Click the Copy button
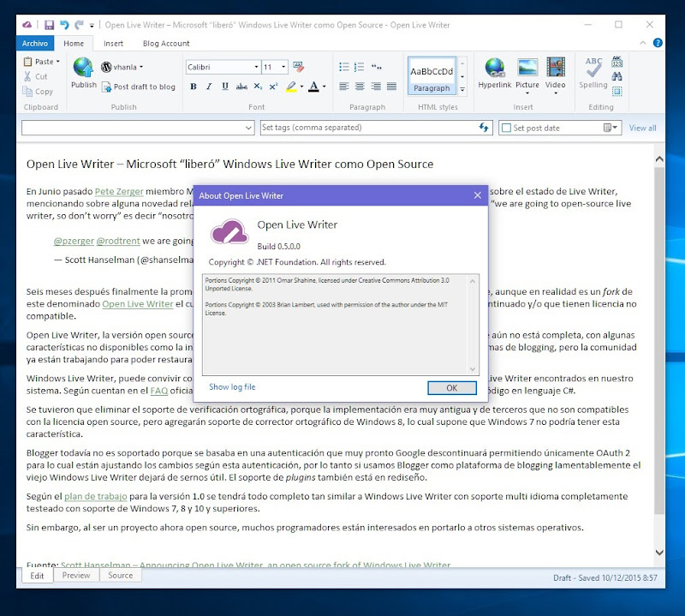 click(x=38, y=92)
